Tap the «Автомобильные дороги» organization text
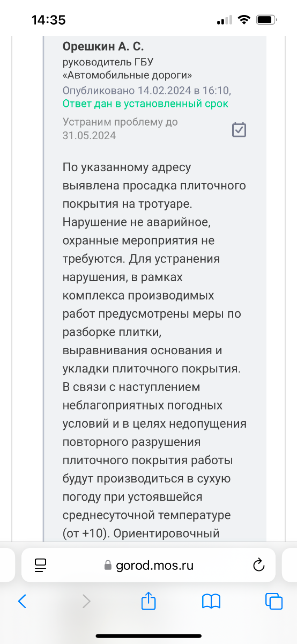Viewport: 297px width, 644px height. click(127, 75)
